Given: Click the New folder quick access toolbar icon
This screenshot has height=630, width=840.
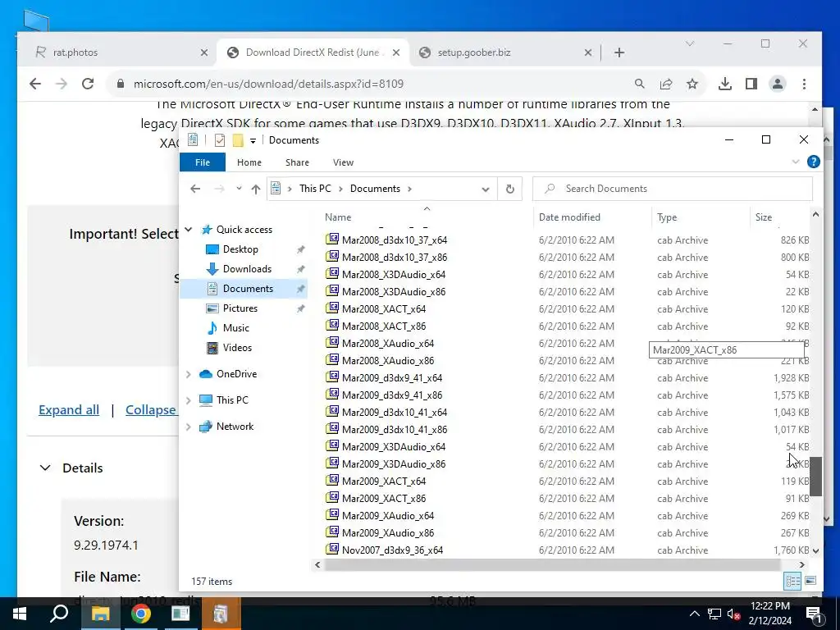Looking at the screenshot, I should pyautogui.click(x=237, y=140).
